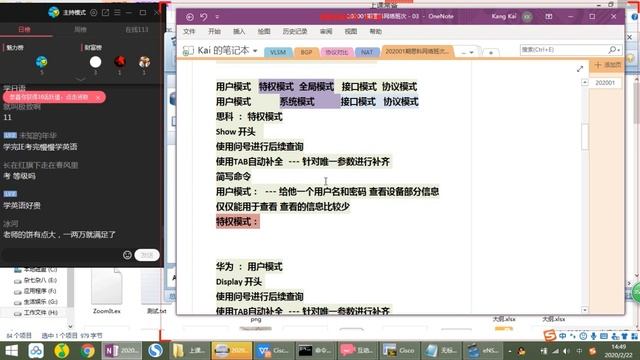640x360 pixels.
Task: Open the OneNote taskbar button
Action: [122, 351]
